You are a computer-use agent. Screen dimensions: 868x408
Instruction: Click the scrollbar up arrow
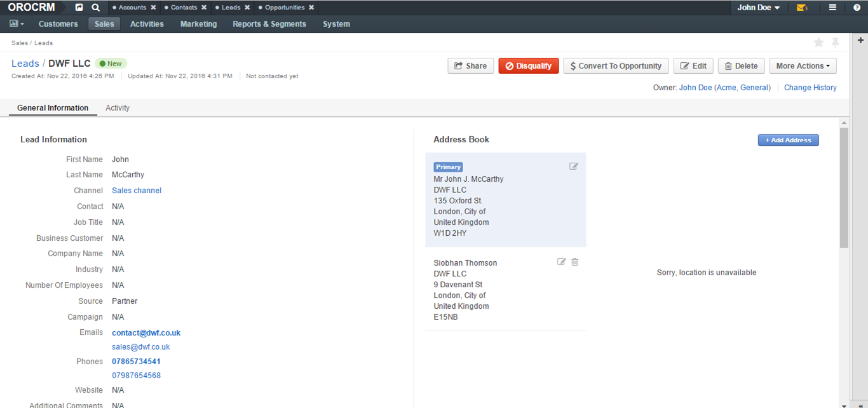click(844, 123)
